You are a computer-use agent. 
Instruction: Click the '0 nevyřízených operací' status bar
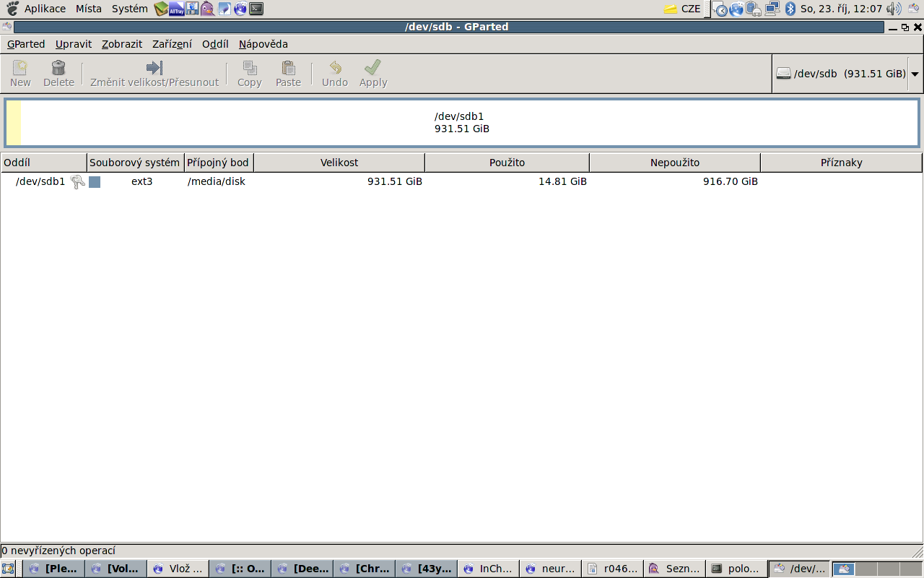point(462,551)
